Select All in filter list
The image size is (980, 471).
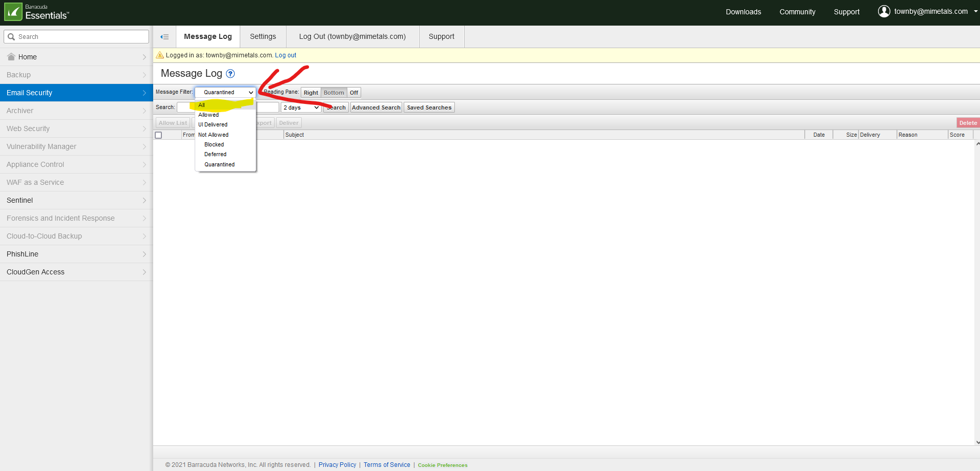pos(225,105)
